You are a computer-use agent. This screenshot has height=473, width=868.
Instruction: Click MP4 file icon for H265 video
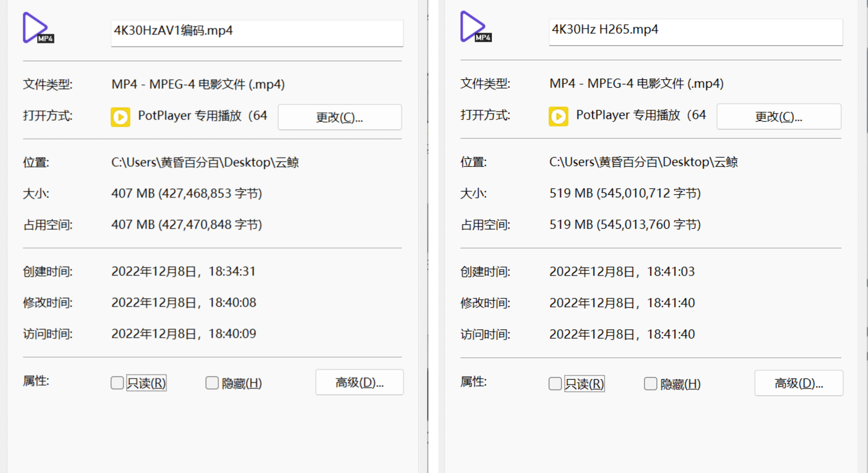pos(475,27)
